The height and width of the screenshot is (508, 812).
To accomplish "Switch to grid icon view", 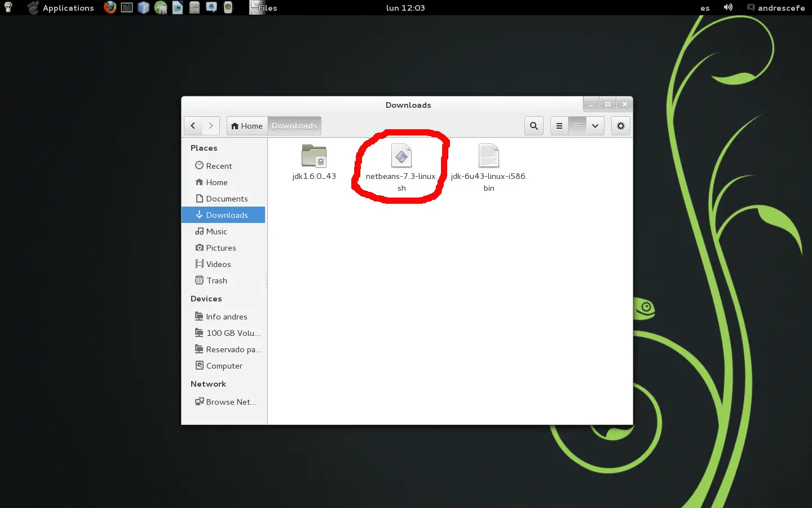I will point(577,126).
